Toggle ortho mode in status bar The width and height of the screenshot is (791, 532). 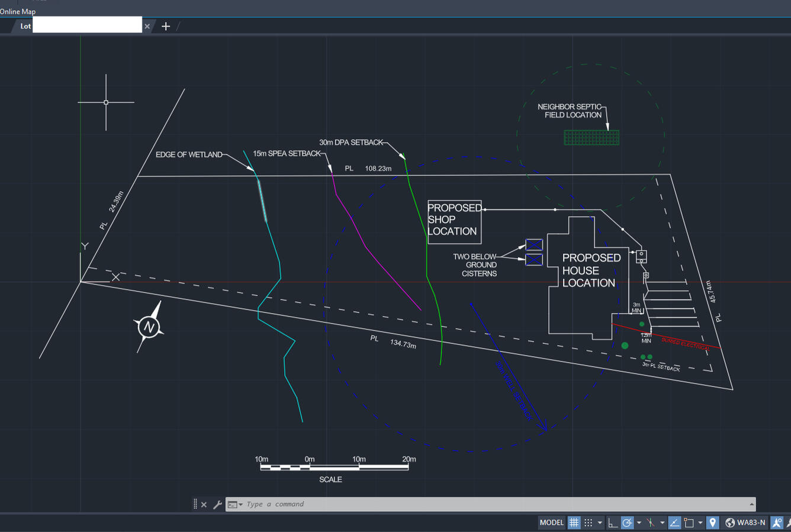tap(613, 523)
